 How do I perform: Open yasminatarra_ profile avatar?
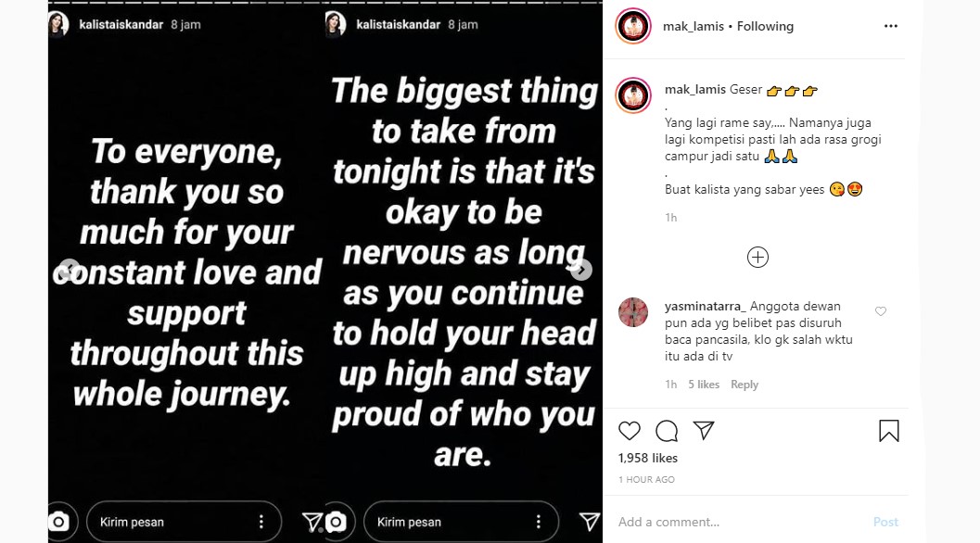pyautogui.click(x=633, y=312)
